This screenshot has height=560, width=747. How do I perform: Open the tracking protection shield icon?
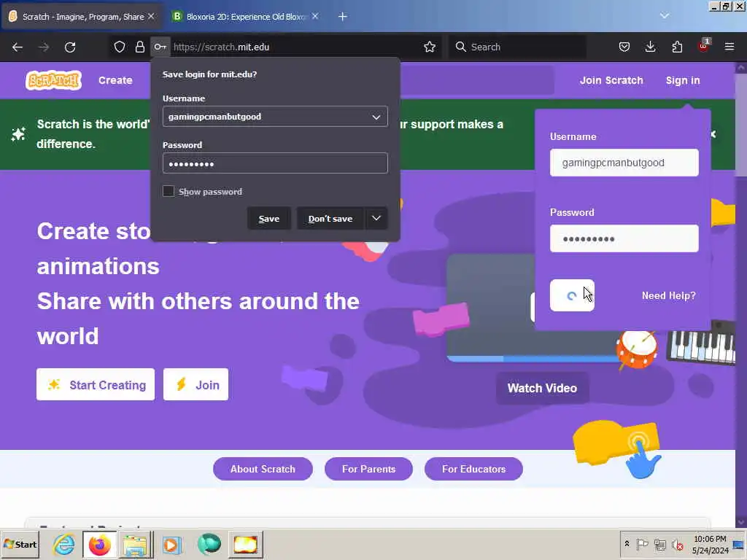(x=120, y=47)
